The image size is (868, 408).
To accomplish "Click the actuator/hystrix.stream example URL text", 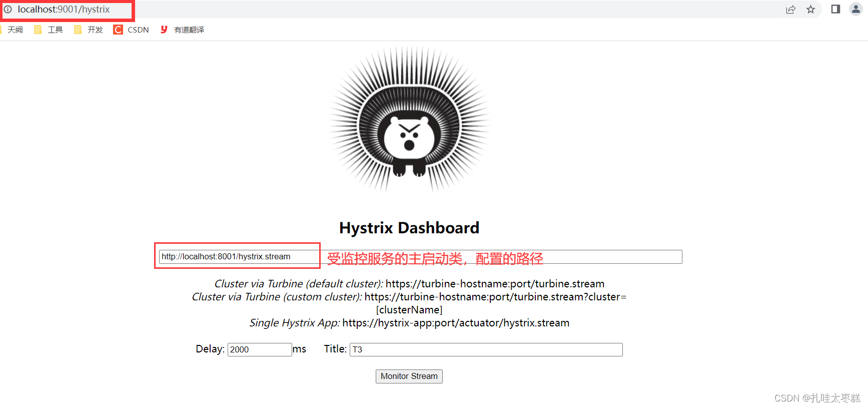I will click(456, 323).
